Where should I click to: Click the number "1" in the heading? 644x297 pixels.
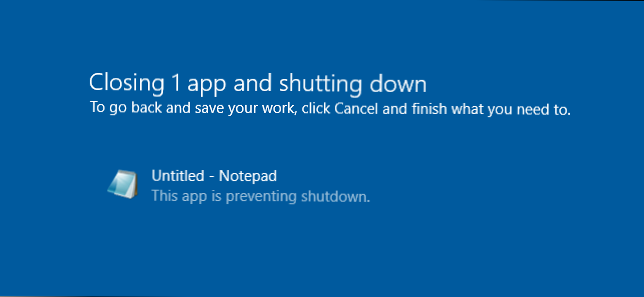tap(174, 83)
